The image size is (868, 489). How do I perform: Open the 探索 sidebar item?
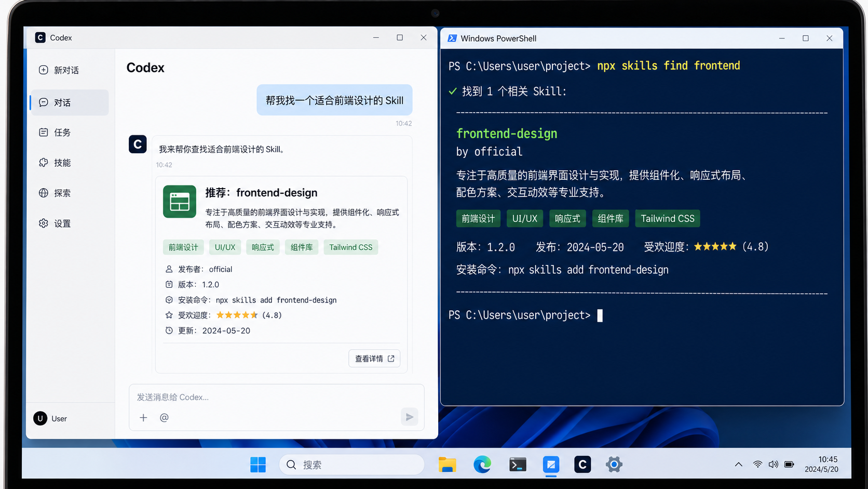(x=55, y=193)
